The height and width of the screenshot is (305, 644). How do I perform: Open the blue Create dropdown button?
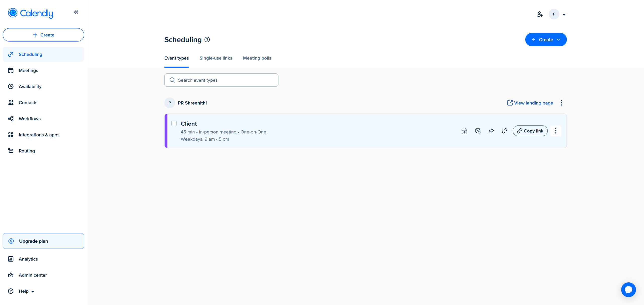pyautogui.click(x=546, y=39)
